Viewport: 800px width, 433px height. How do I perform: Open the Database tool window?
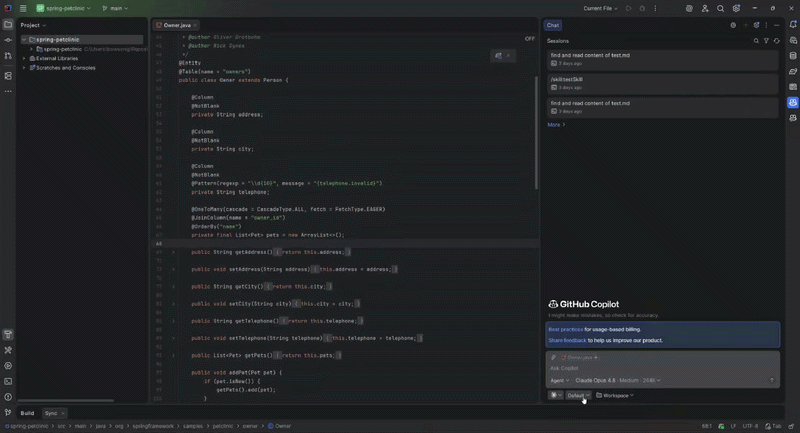(x=793, y=56)
